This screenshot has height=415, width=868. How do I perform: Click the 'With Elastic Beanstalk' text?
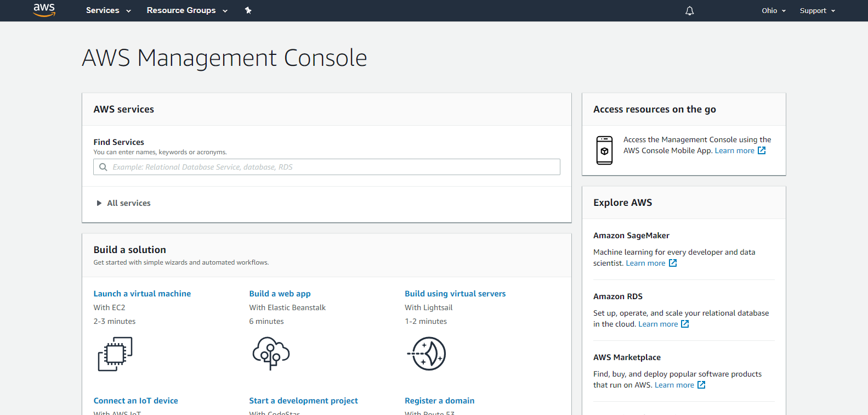[x=287, y=307]
